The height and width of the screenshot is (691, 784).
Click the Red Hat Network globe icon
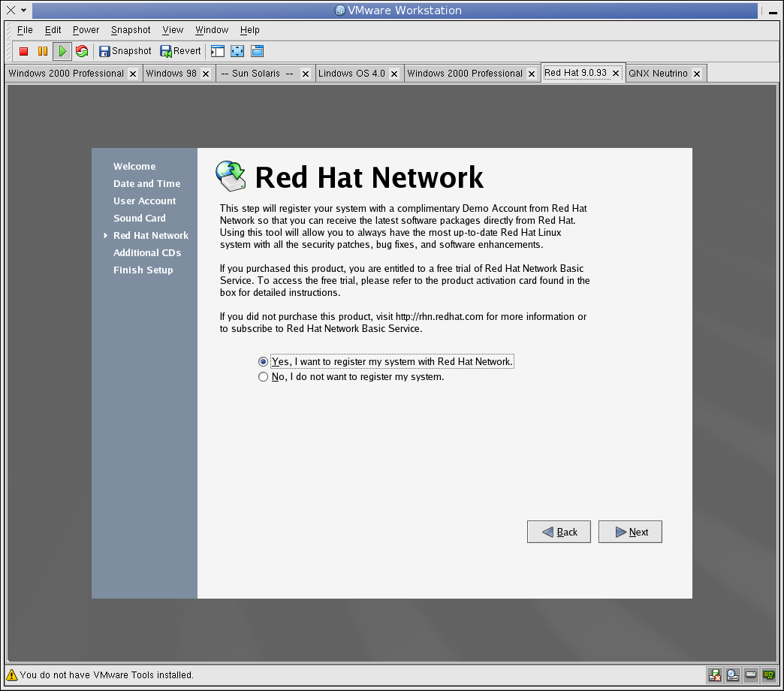pyautogui.click(x=231, y=176)
